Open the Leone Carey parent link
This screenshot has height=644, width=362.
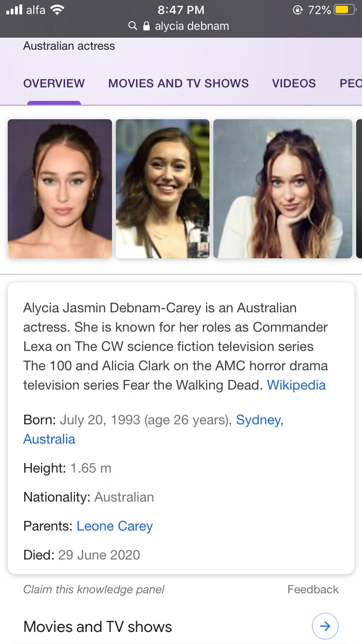[x=115, y=526]
